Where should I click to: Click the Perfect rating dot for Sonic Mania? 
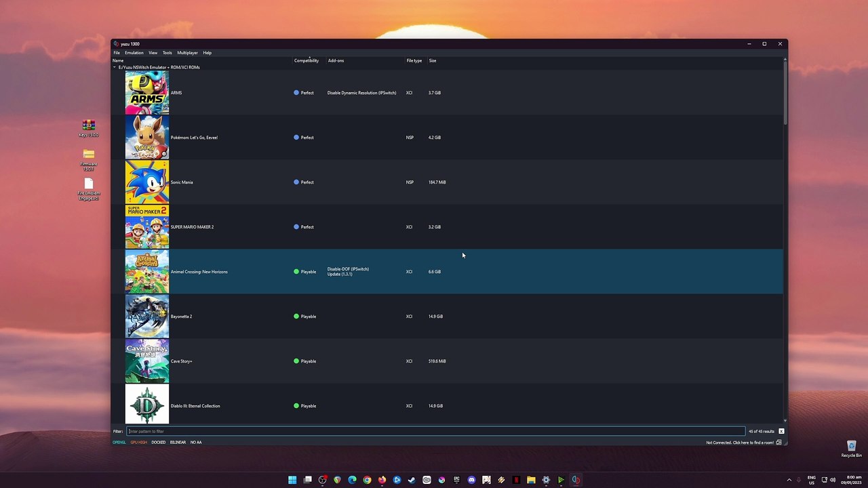point(296,182)
